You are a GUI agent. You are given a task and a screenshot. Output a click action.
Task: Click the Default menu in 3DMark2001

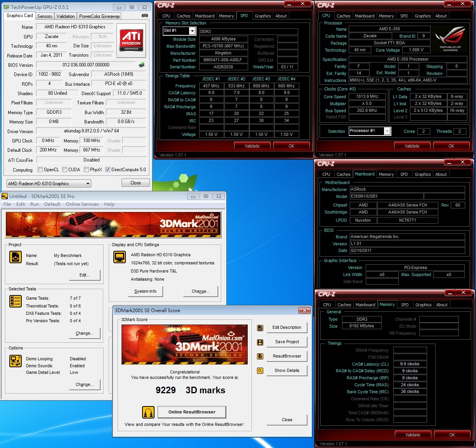(52, 204)
